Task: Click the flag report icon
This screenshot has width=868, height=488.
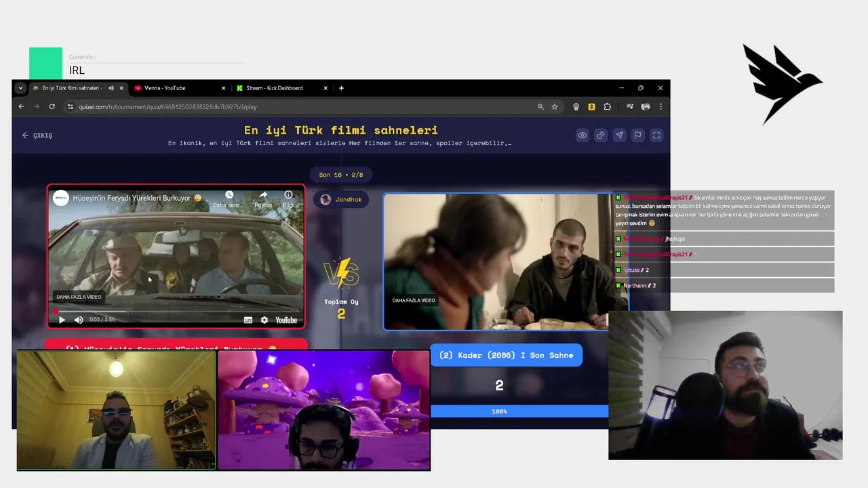Action: (637, 136)
